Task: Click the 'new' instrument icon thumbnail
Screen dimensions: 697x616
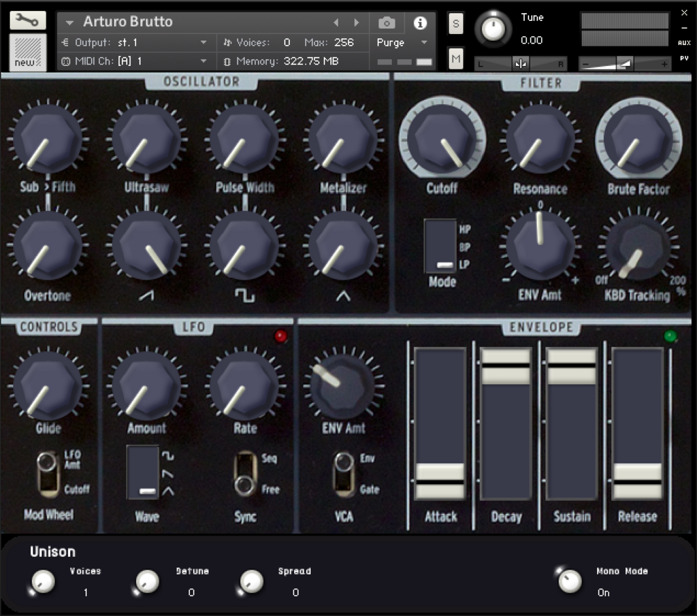Action: (28, 52)
